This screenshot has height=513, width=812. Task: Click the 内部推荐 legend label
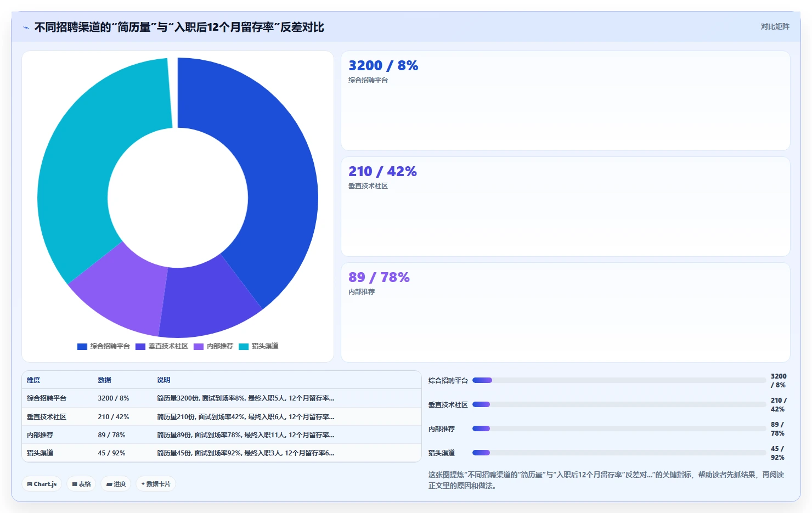(x=220, y=346)
